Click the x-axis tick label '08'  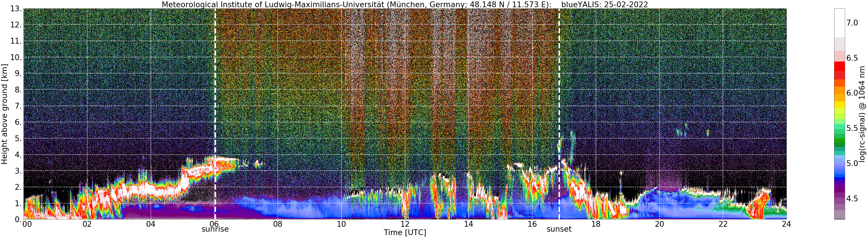tap(278, 224)
